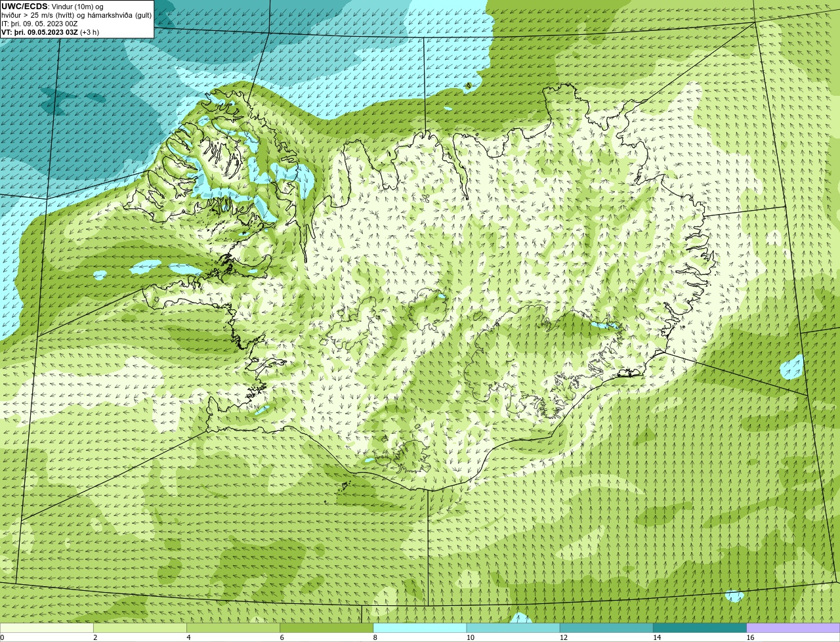Image resolution: width=840 pixels, height=642 pixels.
Task: Click the 14–16 m/s dark teal legend swatch
Action: coord(700,628)
